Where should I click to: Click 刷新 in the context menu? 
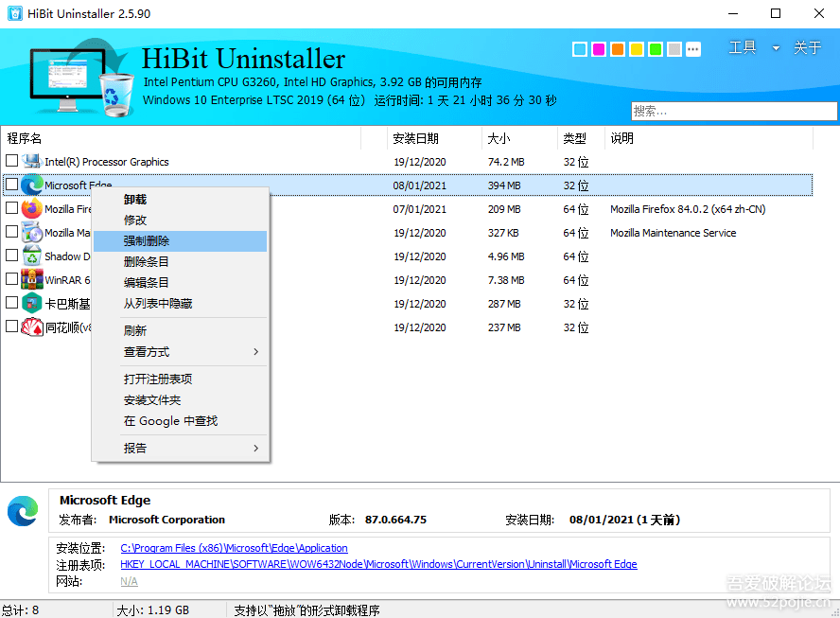180,330
